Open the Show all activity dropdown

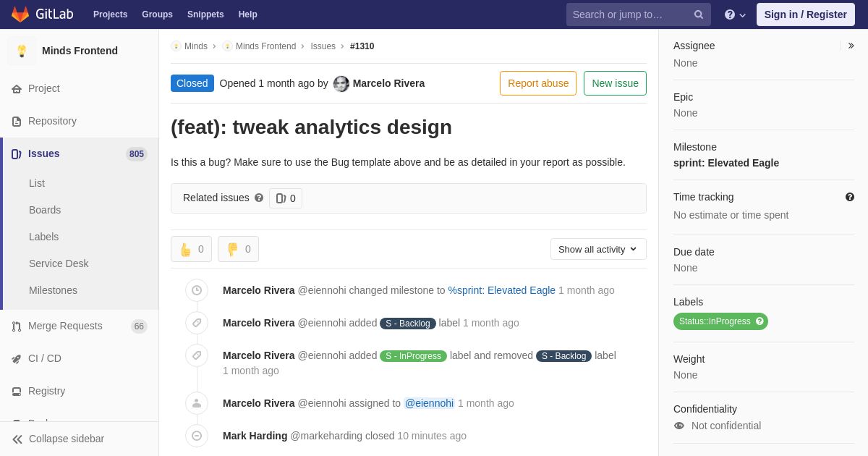(598, 249)
